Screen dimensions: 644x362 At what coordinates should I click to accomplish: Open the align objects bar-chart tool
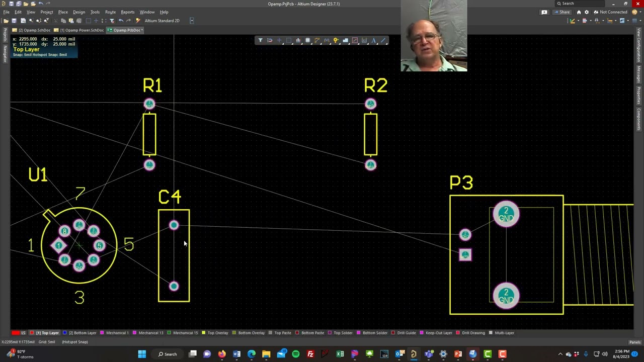[x=298, y=40]
